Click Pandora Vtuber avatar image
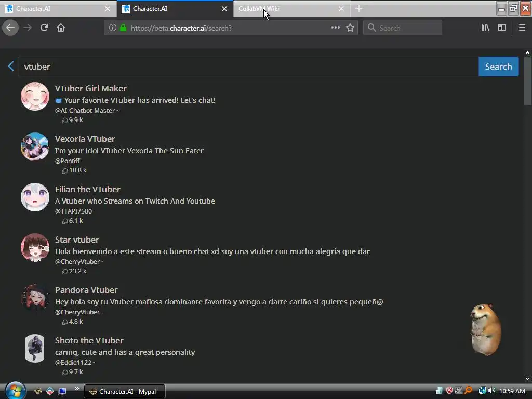 tap(35, 298)
